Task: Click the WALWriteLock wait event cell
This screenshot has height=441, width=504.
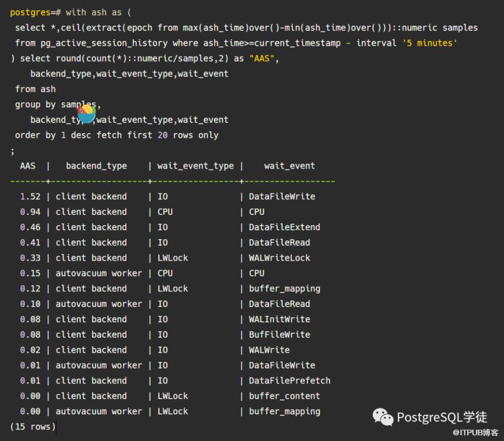Action: (280, 258)
